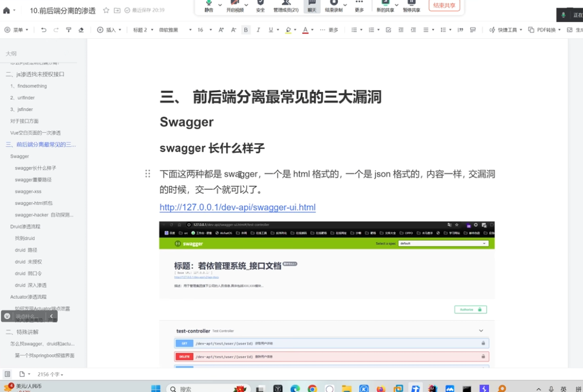Go to outline item swagger重要路径
583x392 pixels.
click(33, 180)
